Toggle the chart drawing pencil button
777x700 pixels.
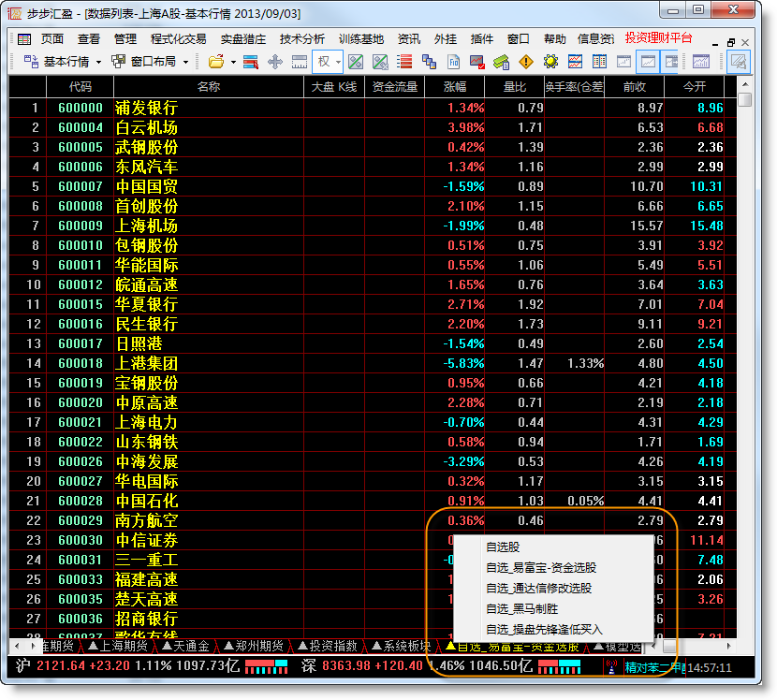click(739, 62)
